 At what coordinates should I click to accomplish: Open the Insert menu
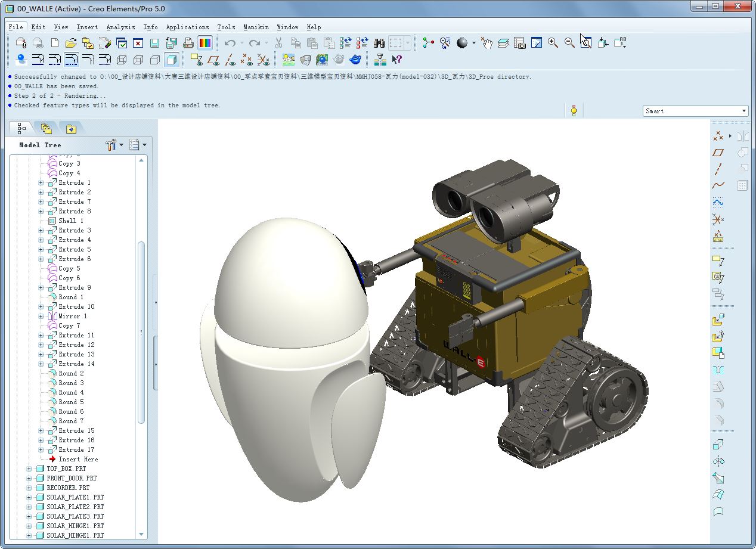pos(88,27)
